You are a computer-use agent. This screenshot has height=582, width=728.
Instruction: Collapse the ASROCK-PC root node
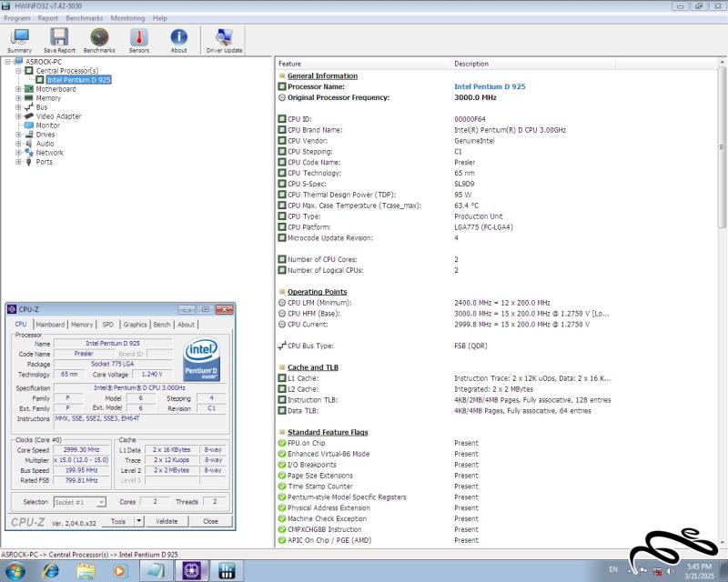pyautogui.click(x=8, y=61)
